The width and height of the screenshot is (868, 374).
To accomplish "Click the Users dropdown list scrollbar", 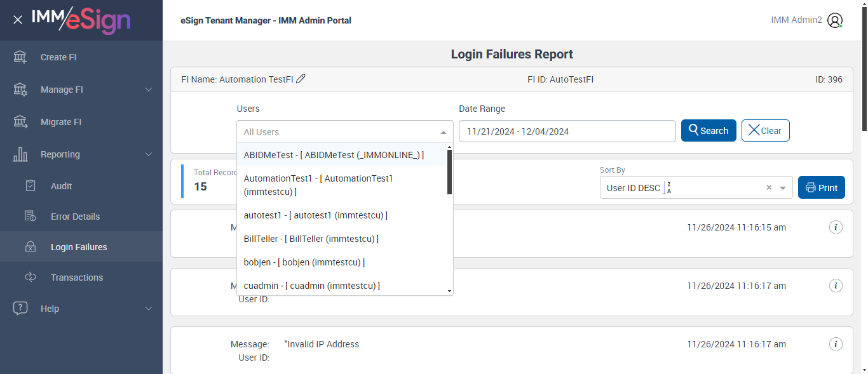I will click(x=449, y=173).
